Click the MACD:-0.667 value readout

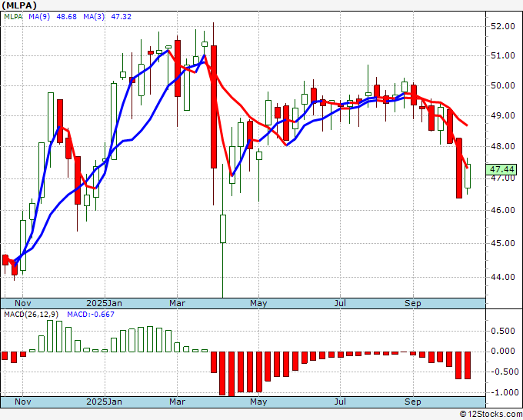point(91,315)
